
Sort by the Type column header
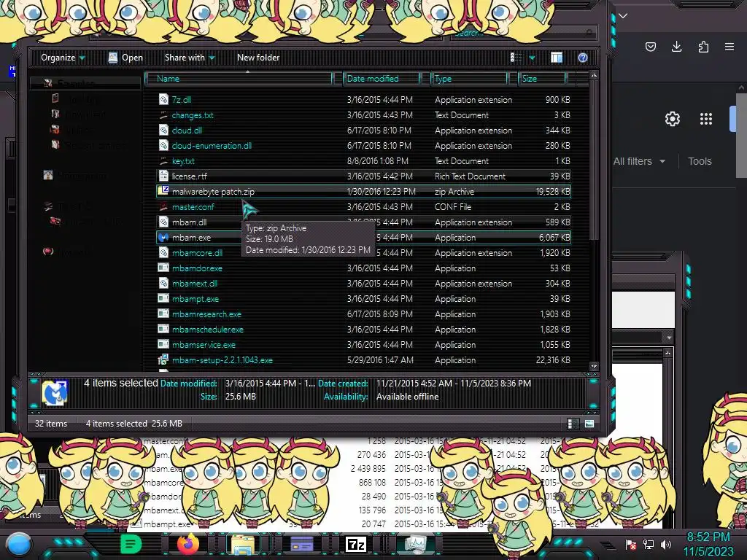469,79
